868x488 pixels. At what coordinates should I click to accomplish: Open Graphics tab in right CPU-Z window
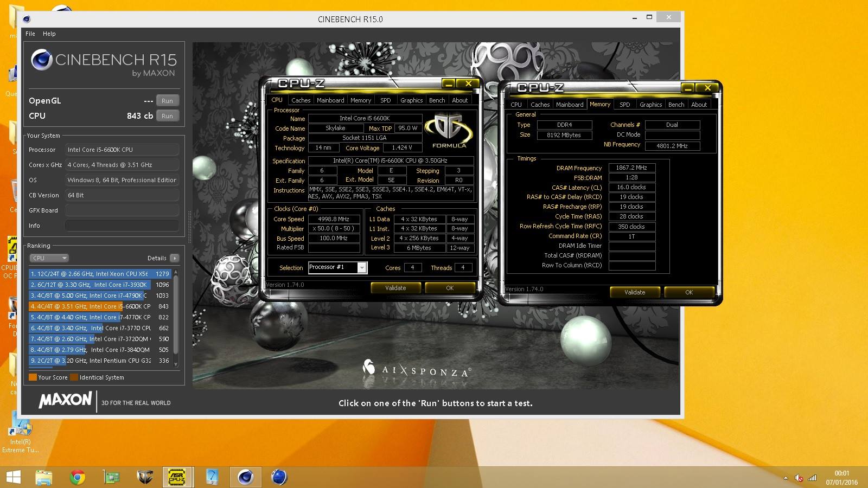(651, 105)
